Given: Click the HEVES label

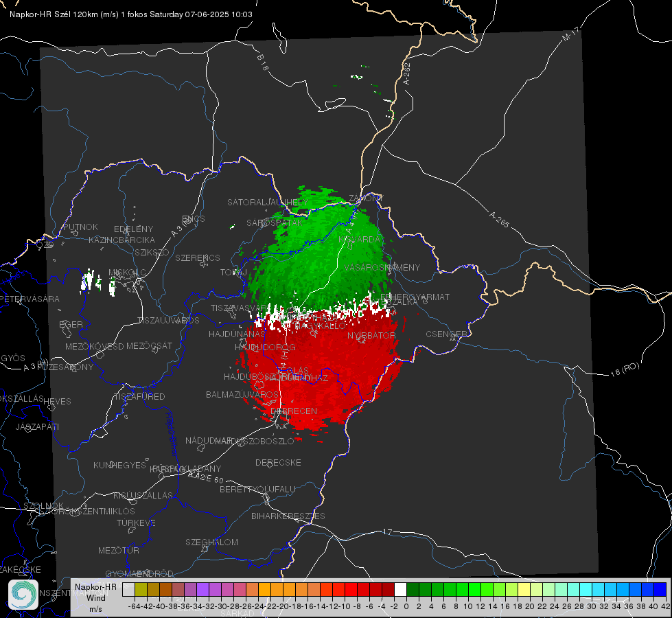Looking at the screenshot, I should (x=57, y=402).
